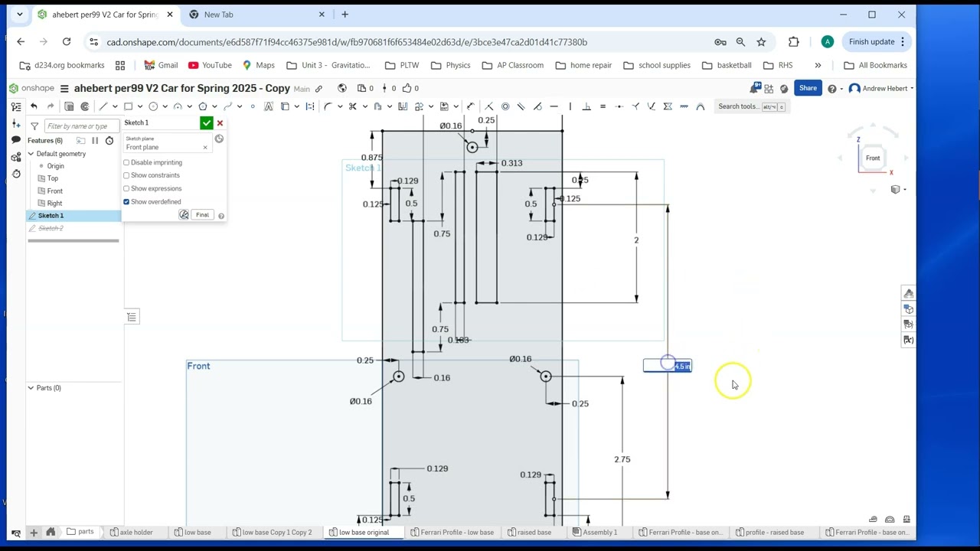Select the Trim scissors tool
This screenshot has height=551, width=980.
coord(353,106)
